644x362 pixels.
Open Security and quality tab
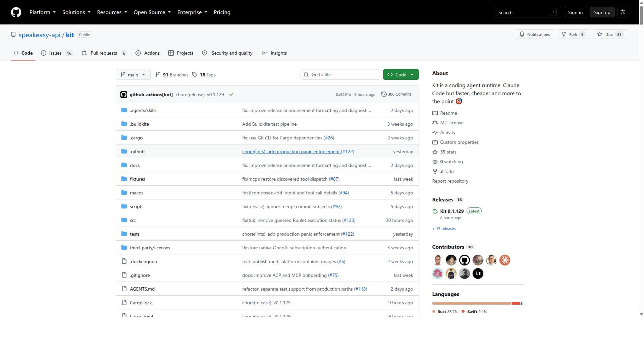[x=227, y=53]
